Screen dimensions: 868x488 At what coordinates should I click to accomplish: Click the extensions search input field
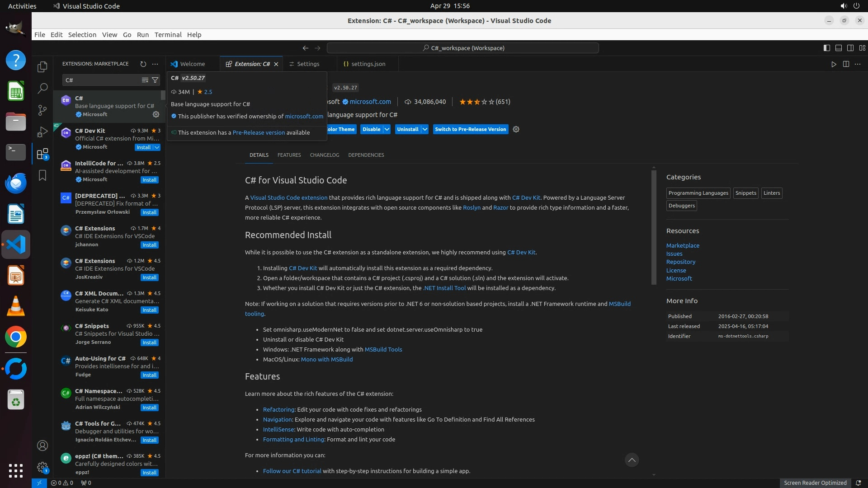102,80
